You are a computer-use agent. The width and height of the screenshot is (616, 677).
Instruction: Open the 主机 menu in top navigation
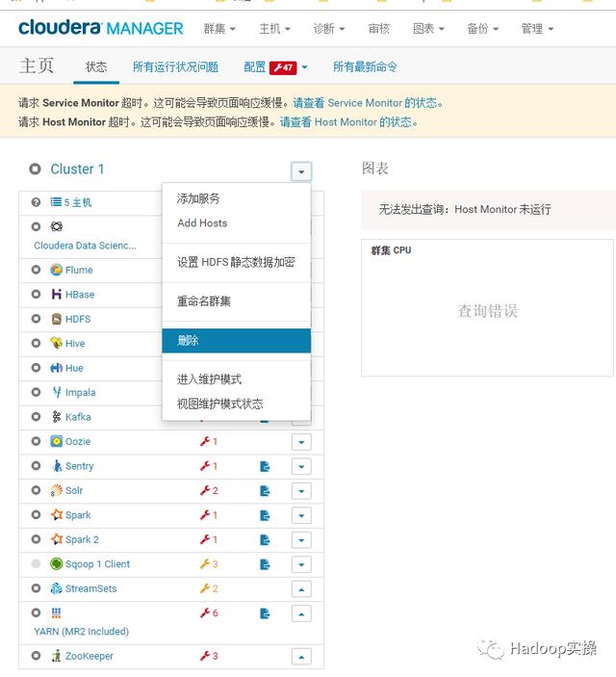tap(274, 29)
